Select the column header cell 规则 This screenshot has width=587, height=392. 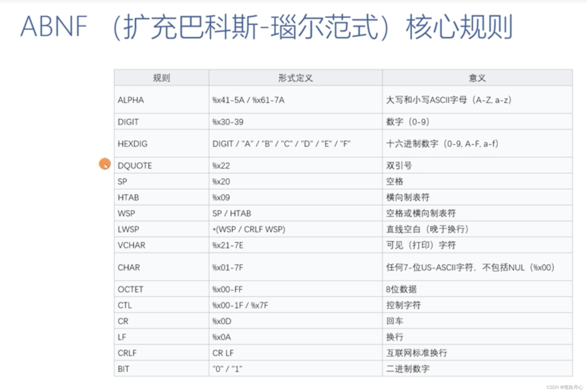(162, 78)
